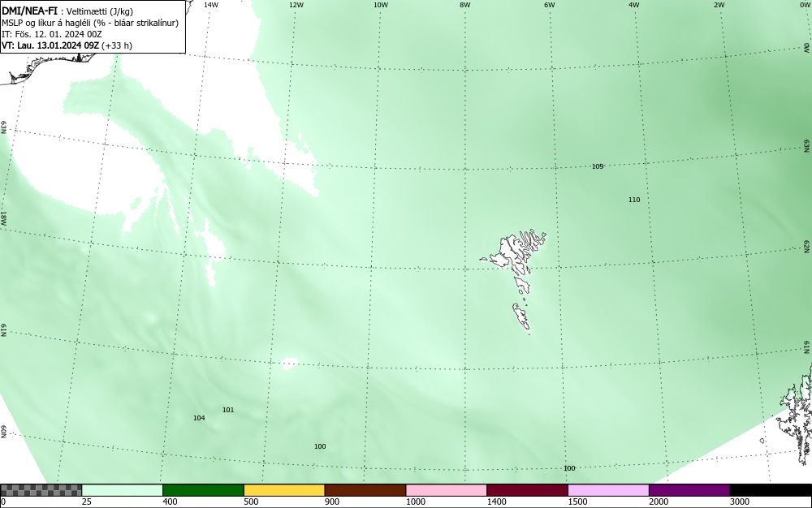Click the checkered 0-25 transparent legend swatch
Viewport: 812px width, 508px height.
pyautogui.click(x=41, y=490)
